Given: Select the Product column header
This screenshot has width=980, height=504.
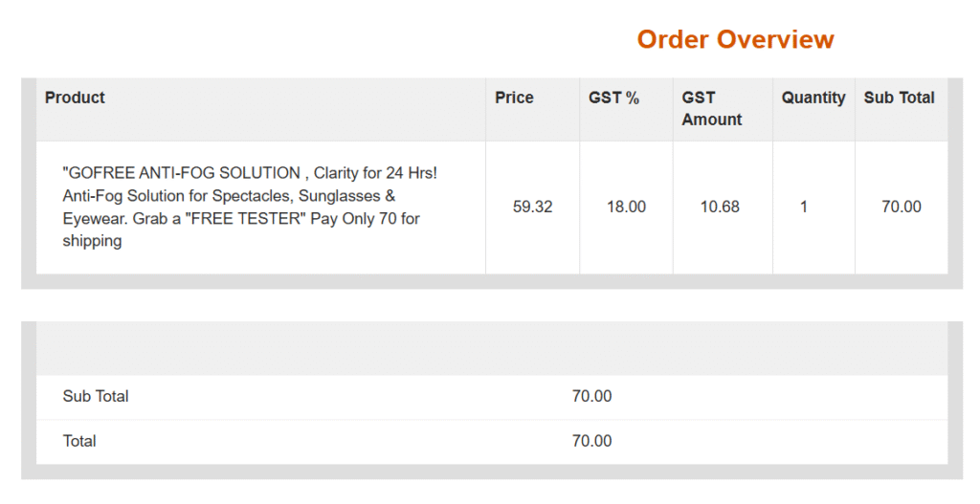Looking at the screenshot, I should pyautogui.click(x=75, y=98).
